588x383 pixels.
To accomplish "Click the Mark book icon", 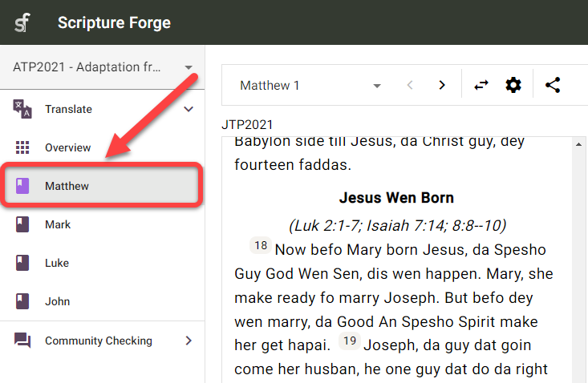I will 22,224.
